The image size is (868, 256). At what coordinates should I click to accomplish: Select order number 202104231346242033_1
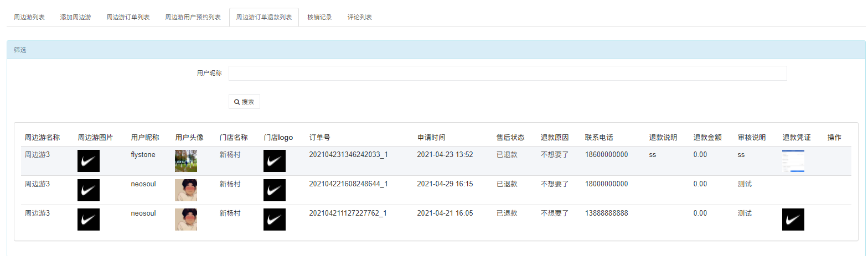pyautogui.click(x=348, y=154)
